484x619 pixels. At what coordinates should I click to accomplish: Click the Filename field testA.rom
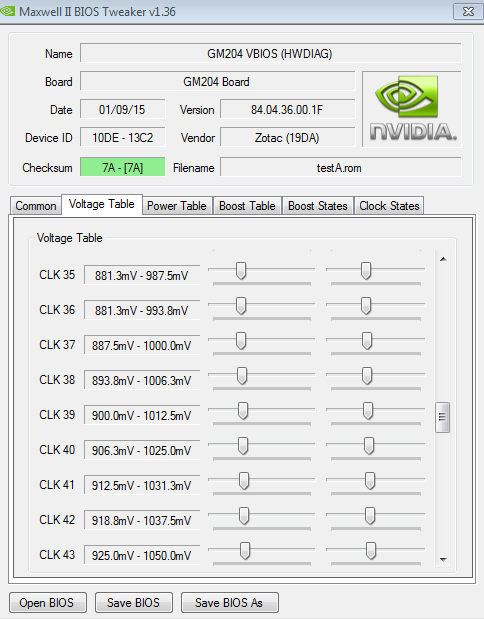coord(340,167)
